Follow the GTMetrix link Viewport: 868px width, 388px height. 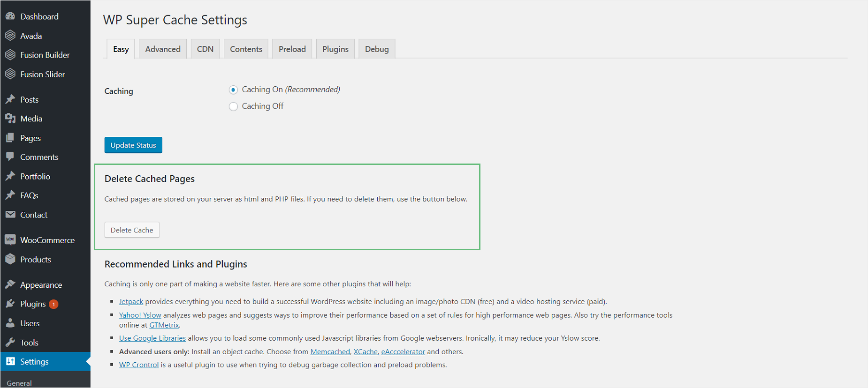coord(164,325)
